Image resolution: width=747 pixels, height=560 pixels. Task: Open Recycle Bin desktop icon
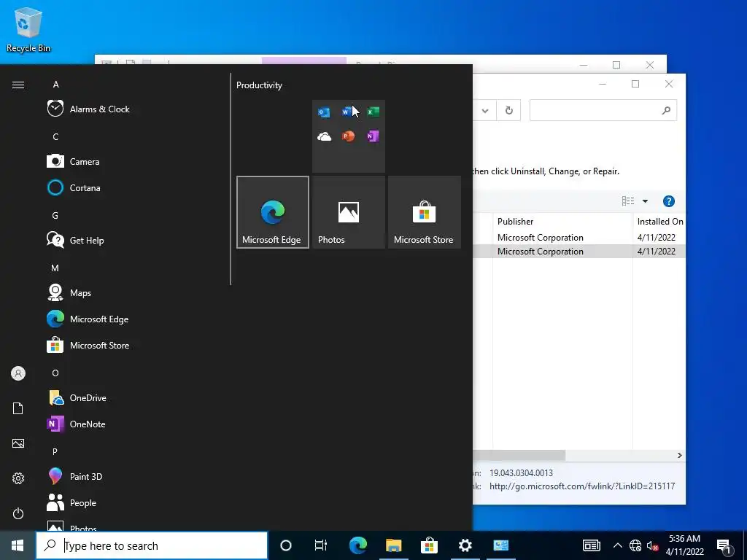(x=28, y=29)
